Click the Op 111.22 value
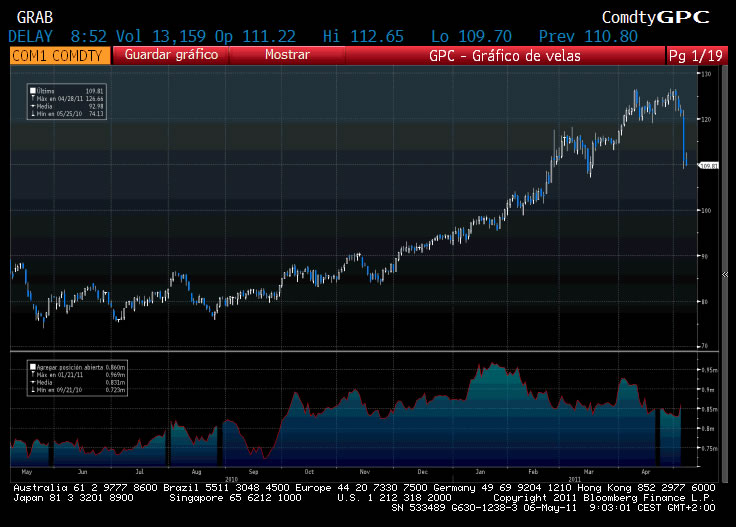Image resolution: width=736 pixels, height=527 pixels. pos(255,37)
